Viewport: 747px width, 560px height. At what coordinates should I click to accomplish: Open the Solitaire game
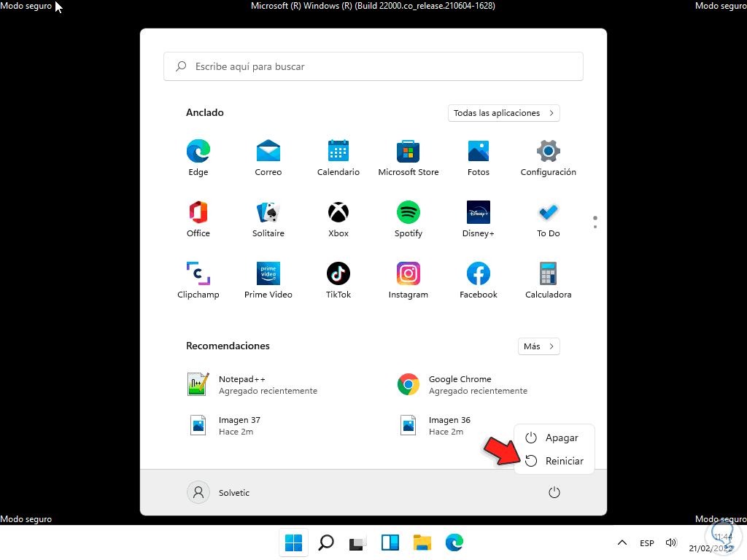(268, 219)
